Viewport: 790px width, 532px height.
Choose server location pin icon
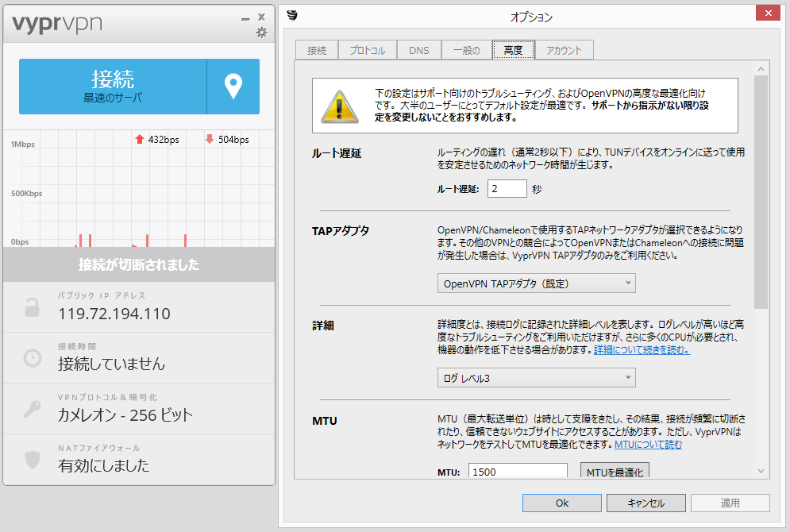pyautogui.click(x=233, y=87)
